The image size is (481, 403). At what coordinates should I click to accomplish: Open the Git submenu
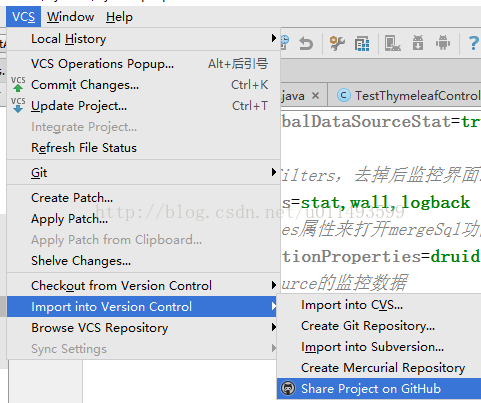[x=143, y=173]
